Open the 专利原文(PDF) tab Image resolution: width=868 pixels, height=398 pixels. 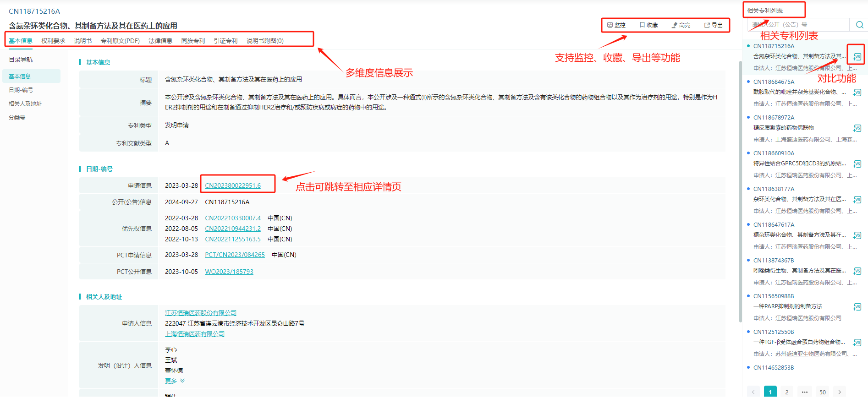tap(120, 41)
